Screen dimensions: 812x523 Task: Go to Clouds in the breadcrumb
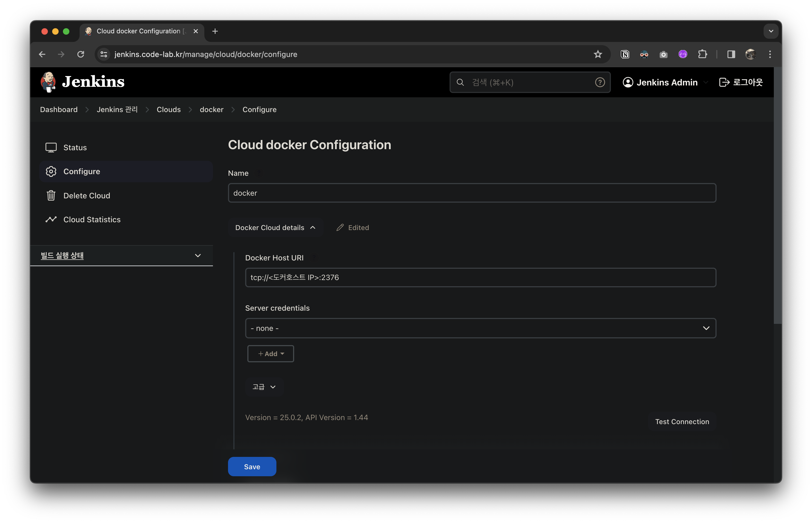point(169,109)
